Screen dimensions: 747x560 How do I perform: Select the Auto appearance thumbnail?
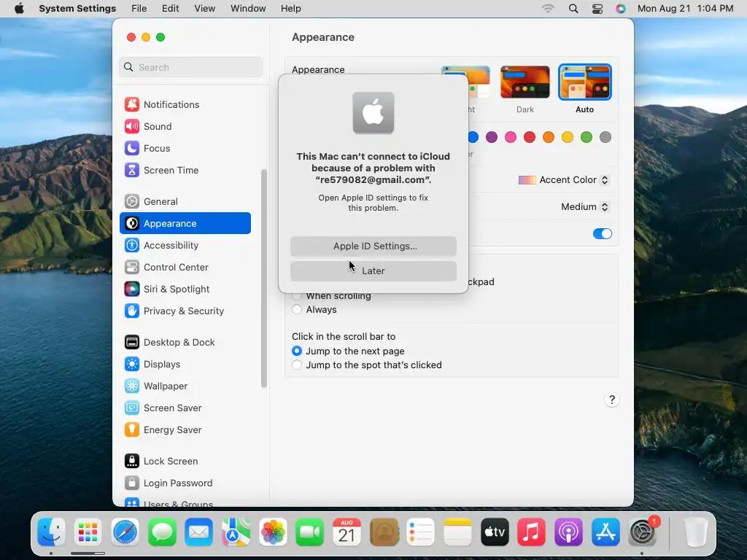click(x=584, y=82)
